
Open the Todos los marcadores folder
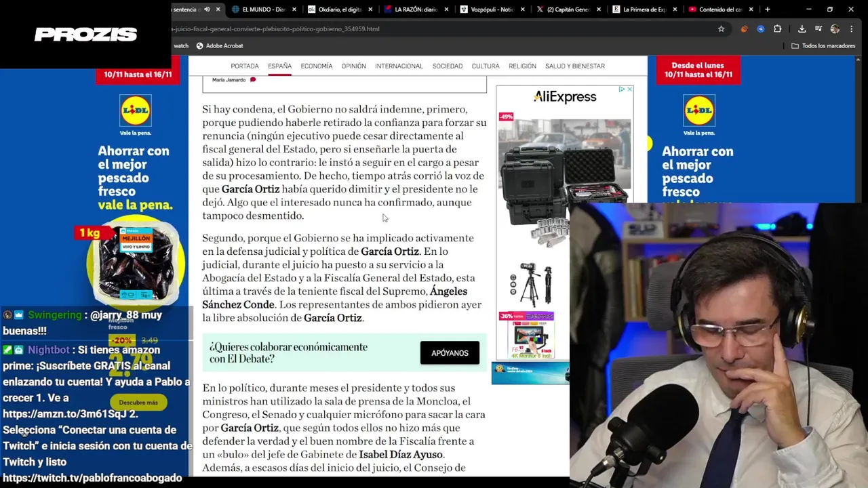(823, 46)
